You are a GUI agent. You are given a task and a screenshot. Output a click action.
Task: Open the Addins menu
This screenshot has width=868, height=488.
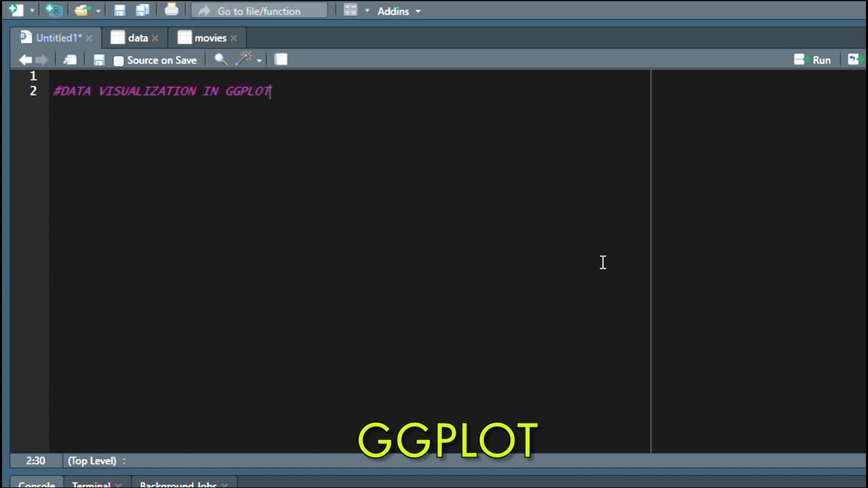[399, 11]
